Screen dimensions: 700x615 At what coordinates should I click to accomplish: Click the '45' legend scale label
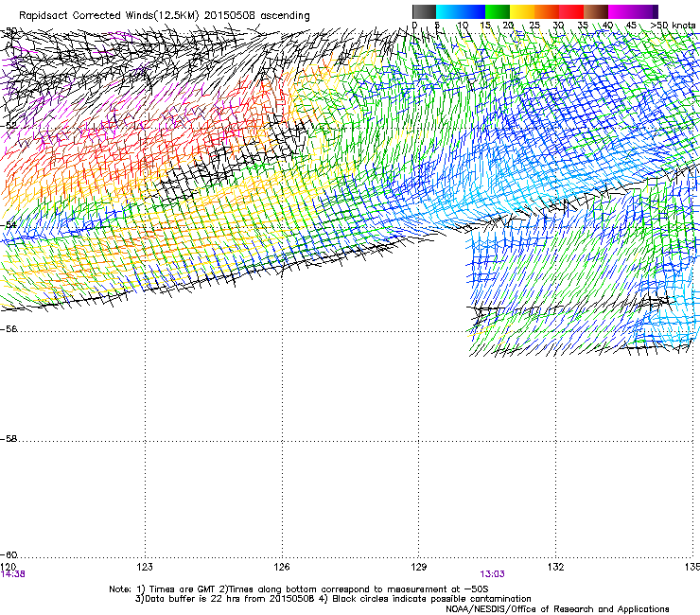pos(631,26)
